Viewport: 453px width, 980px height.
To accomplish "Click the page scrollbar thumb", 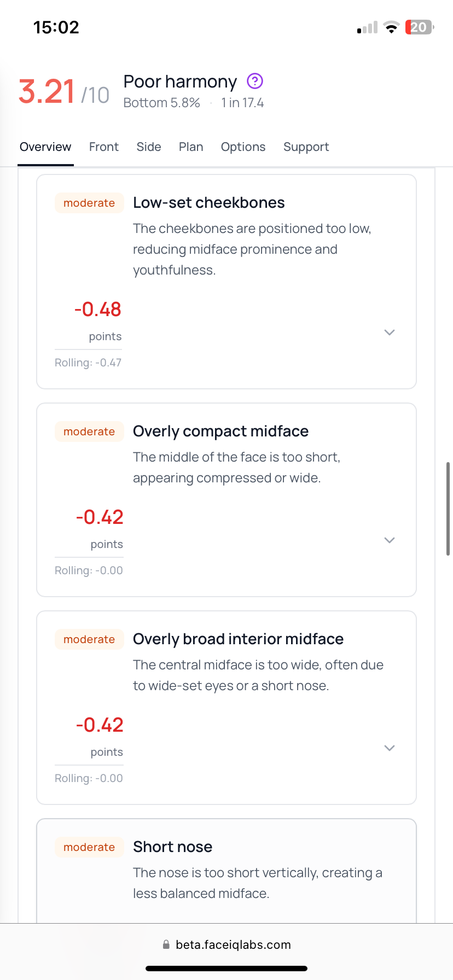I will point(448,509).
